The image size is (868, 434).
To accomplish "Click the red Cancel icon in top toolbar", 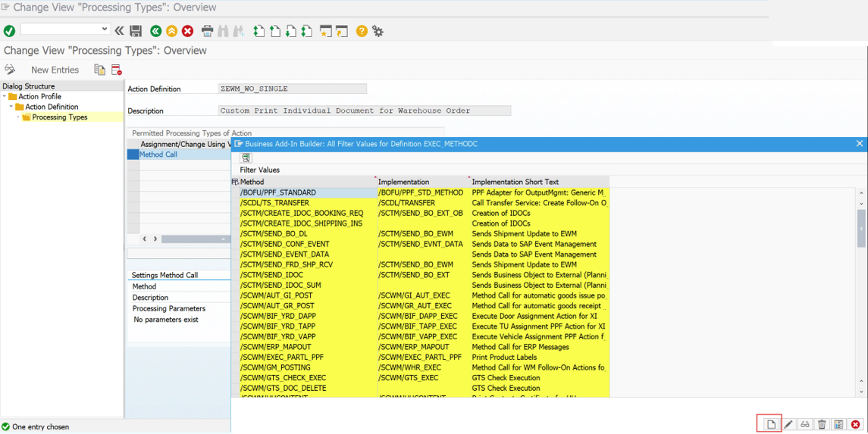I will pos(188,31).
